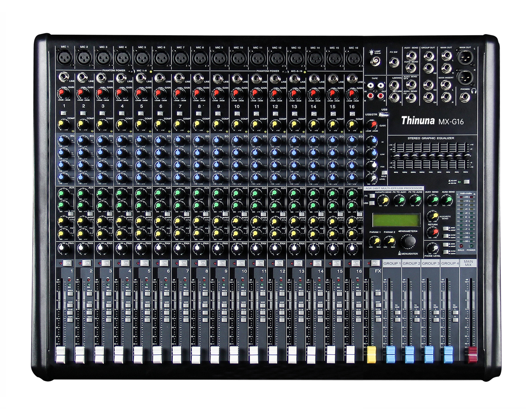Screen dimensions: 532x409
Task: Click the yellow FX fader cap
Action: pyautogui.click(x=371, y=355)
